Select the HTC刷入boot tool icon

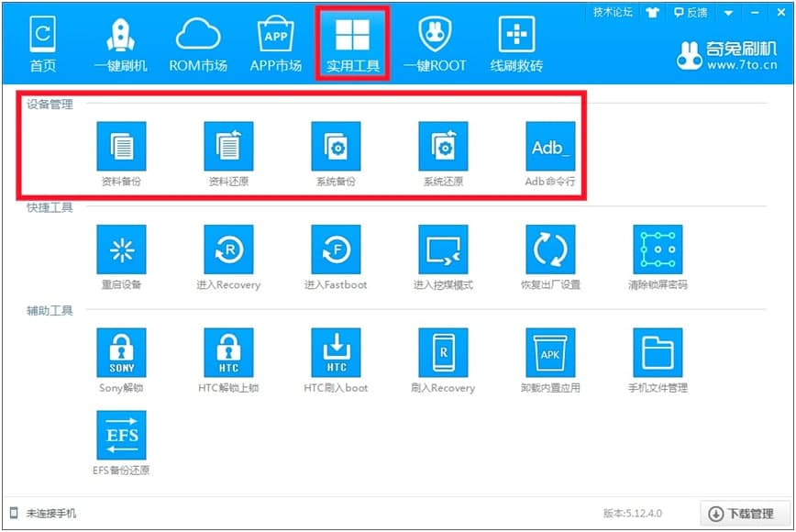pyautogui.click(x=336, y=352)
